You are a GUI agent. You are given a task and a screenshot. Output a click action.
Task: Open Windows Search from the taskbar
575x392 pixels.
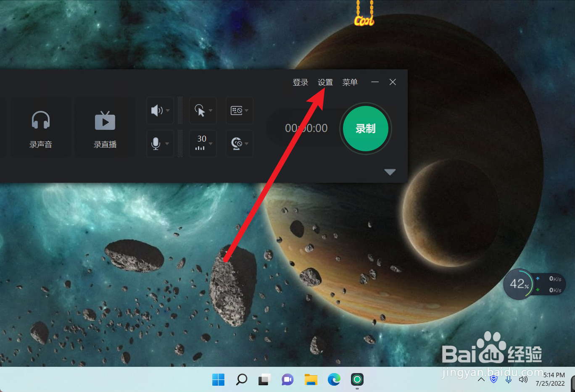242,380
